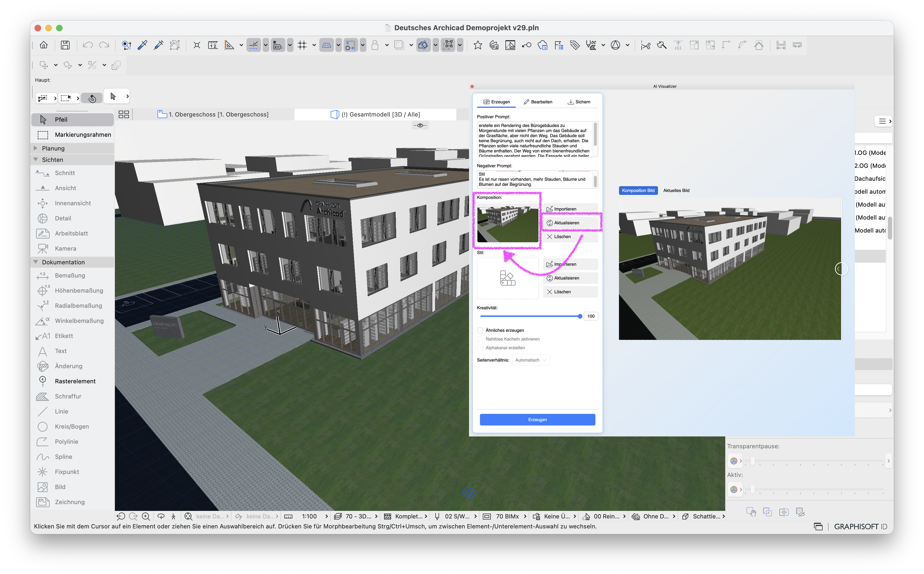Click the Transparentpause slider handle

(752, 461)
